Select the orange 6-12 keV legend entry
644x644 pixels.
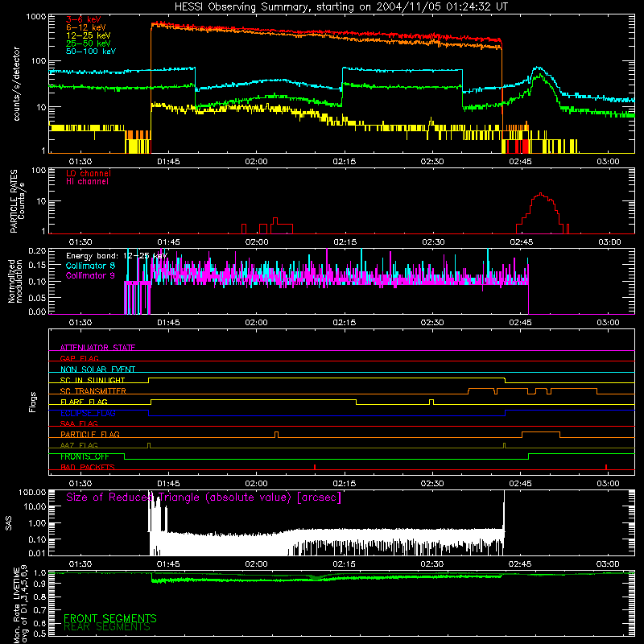tap(86, 27)
